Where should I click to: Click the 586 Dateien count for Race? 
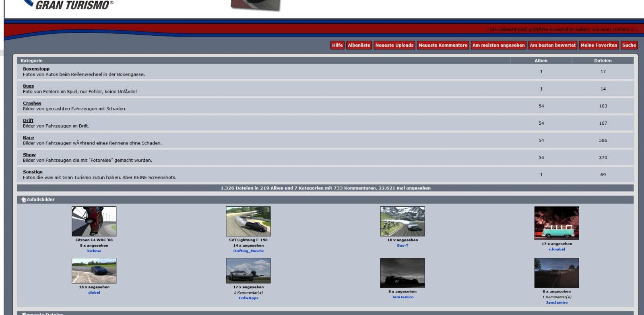tap(603, 140)
